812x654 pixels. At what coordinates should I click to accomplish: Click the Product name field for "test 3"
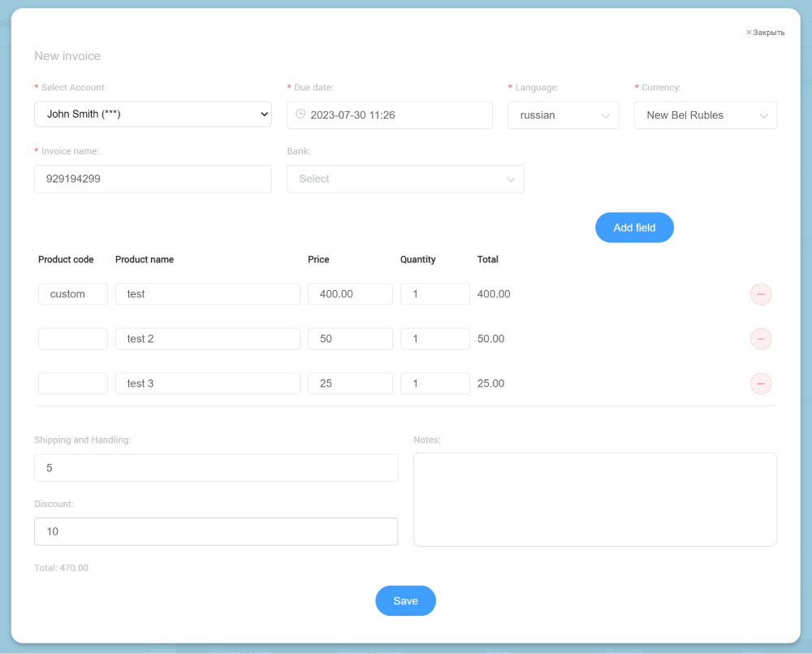coord(207,383)
